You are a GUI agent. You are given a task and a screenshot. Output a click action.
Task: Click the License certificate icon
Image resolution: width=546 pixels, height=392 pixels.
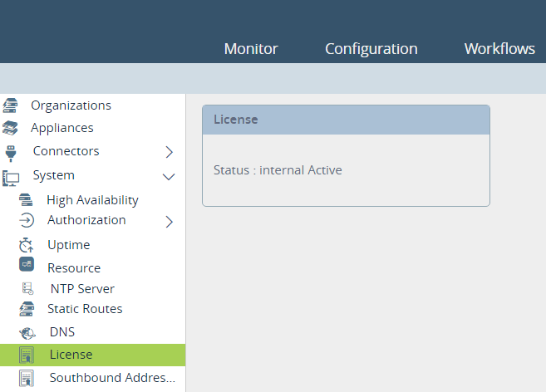(27, 355)
